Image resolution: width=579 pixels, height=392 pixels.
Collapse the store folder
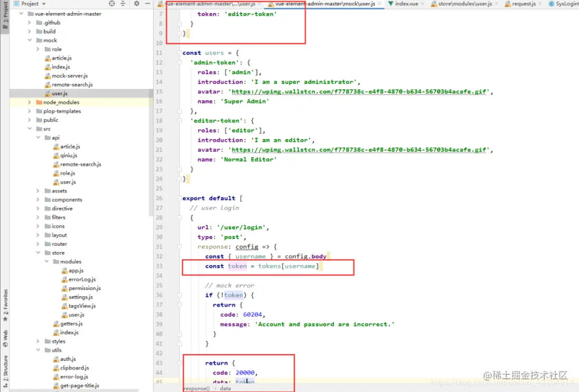(x=38, y=253)
